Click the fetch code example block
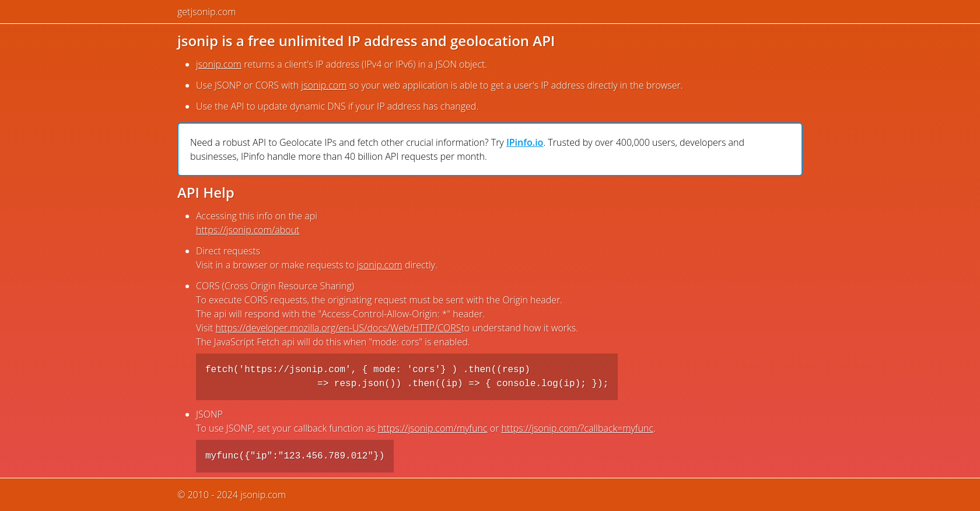Image resolution: width=980 pixels, height=511 pixels. tap(407, 377)
